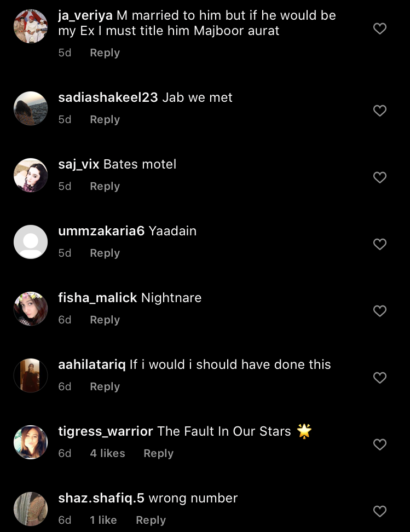Like The Fault In Our Stars comment

380,444
